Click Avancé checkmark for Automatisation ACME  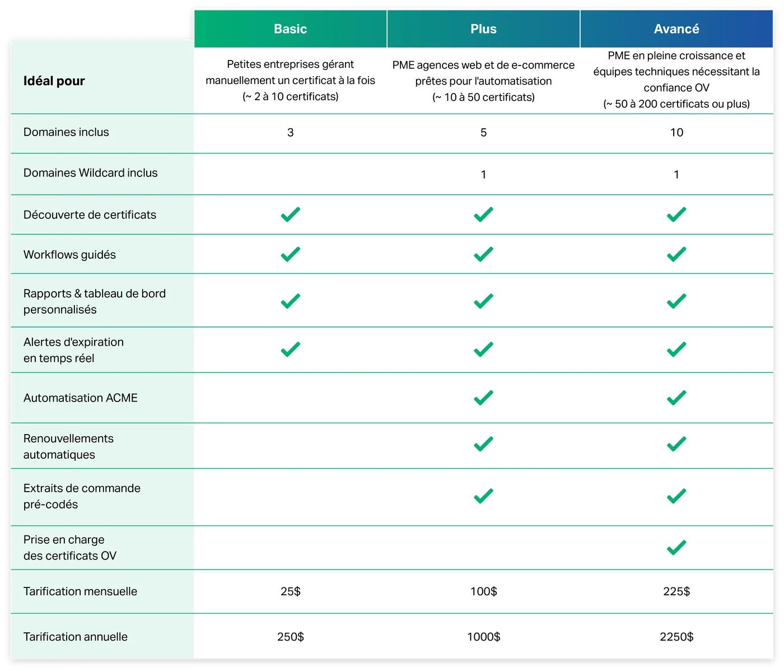(676, 398)
